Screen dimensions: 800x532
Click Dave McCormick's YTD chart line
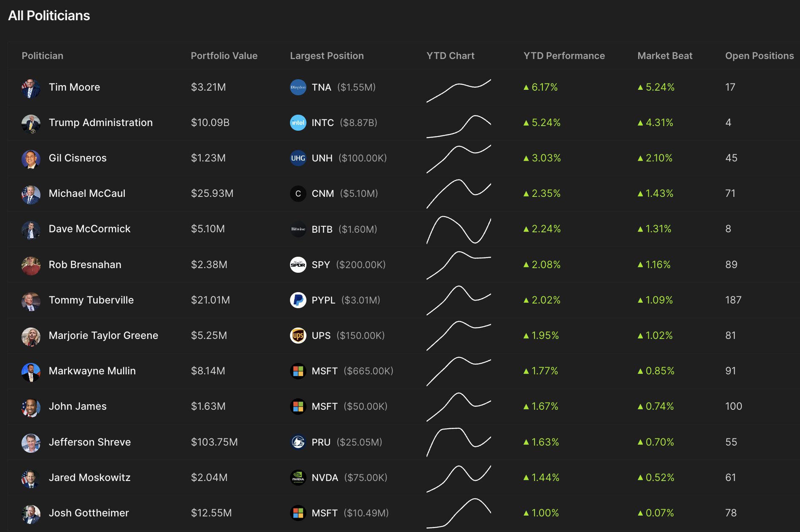tap(459, 230)
